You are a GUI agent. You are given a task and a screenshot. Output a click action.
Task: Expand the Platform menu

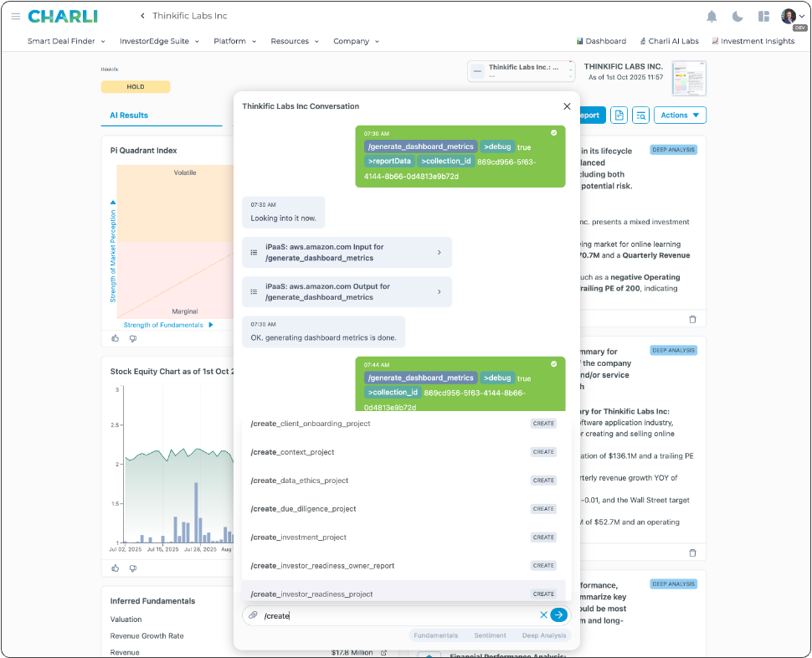(235, 41)
